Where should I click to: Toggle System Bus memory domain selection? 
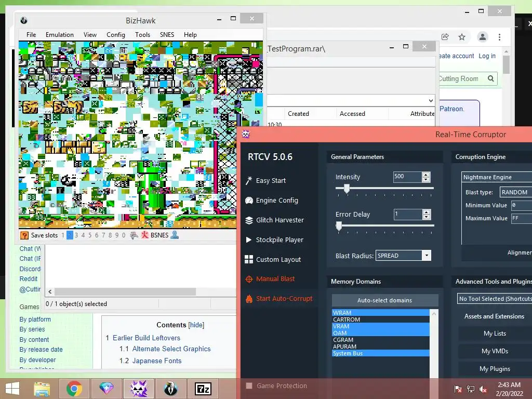pos(380,353)
